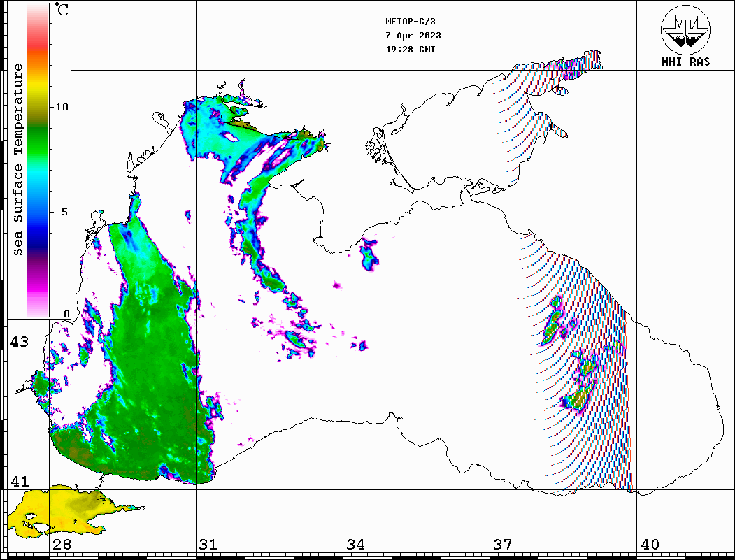Screen dimensions: 735x560
Task: Click the "19:28 GMT" time text
Action: click(411, 49)
